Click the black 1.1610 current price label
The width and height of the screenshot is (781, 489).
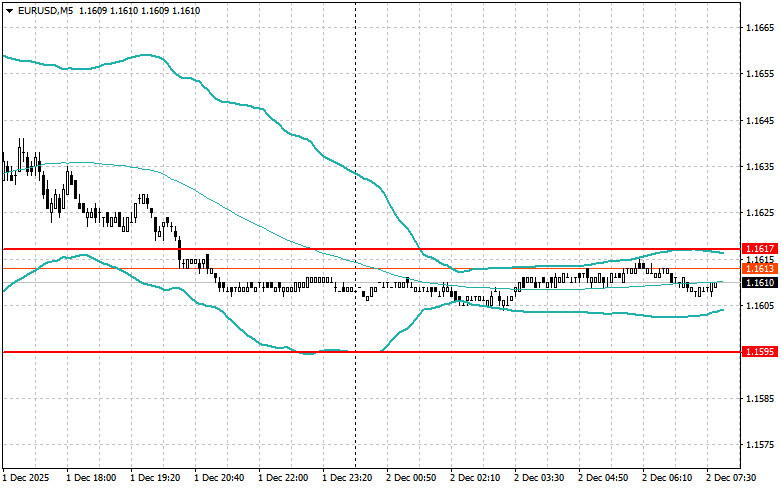pos(760,283)
